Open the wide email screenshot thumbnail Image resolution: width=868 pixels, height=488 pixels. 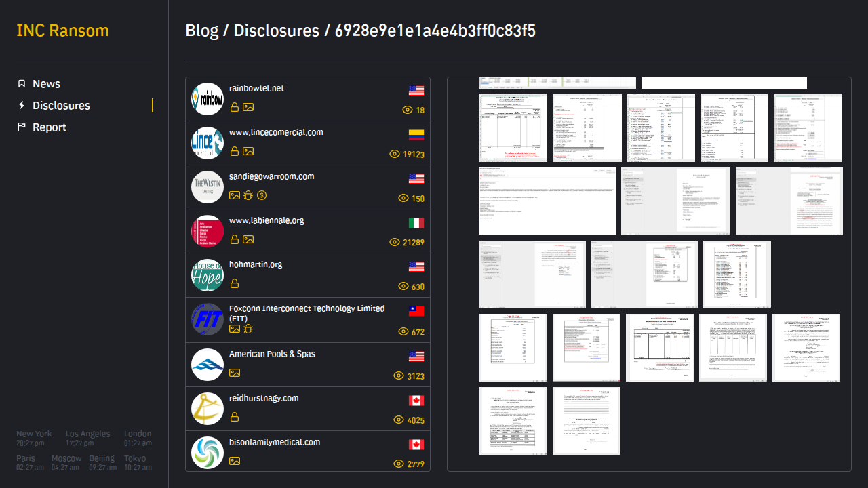[547, 201]
